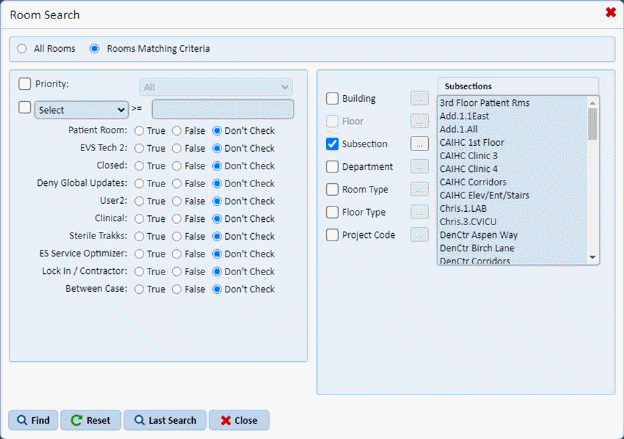Expand the Select field dropdown
Viewport: 624px width, 439px height.
[x=81, y=109]
